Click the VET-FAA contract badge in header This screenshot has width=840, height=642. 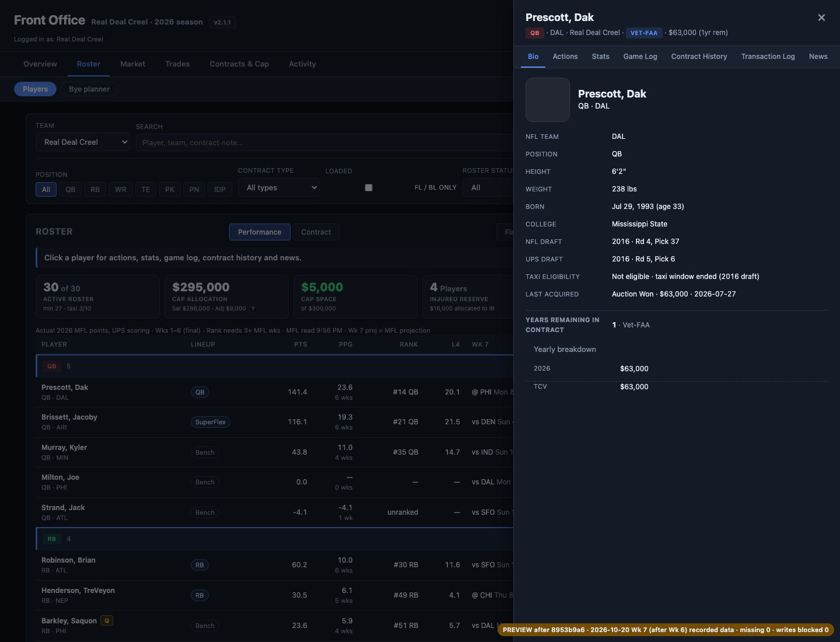644,33
